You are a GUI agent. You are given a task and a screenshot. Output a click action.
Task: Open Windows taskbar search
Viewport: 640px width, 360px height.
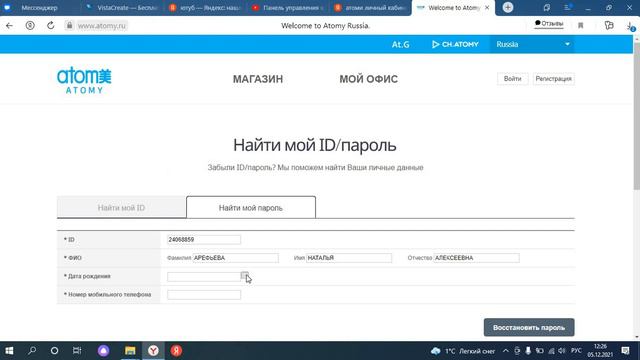pos(32,351)
